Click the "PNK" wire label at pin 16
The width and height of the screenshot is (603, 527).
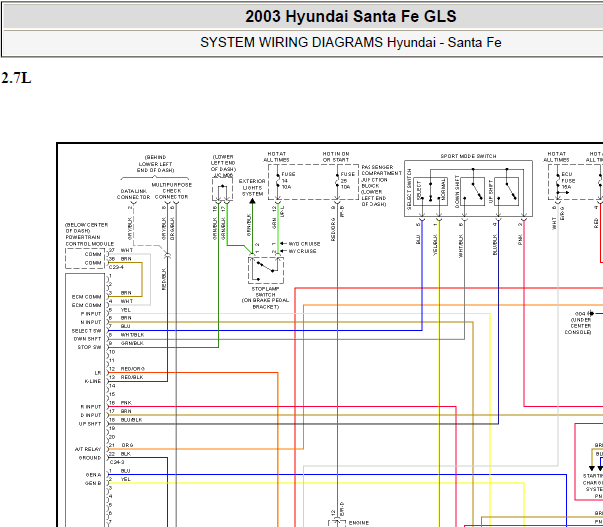point(126,402)
